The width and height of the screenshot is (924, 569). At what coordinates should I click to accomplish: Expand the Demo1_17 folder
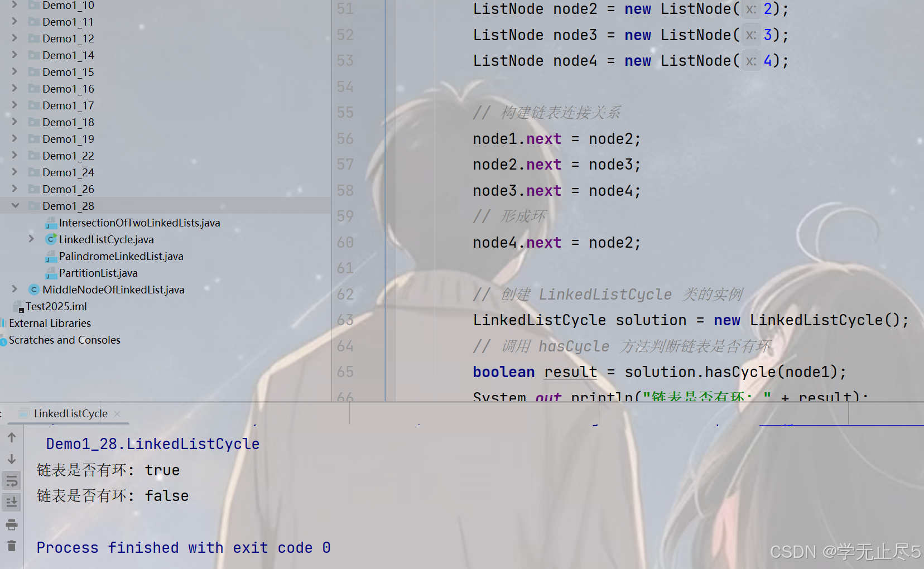(x=15, y=105)
